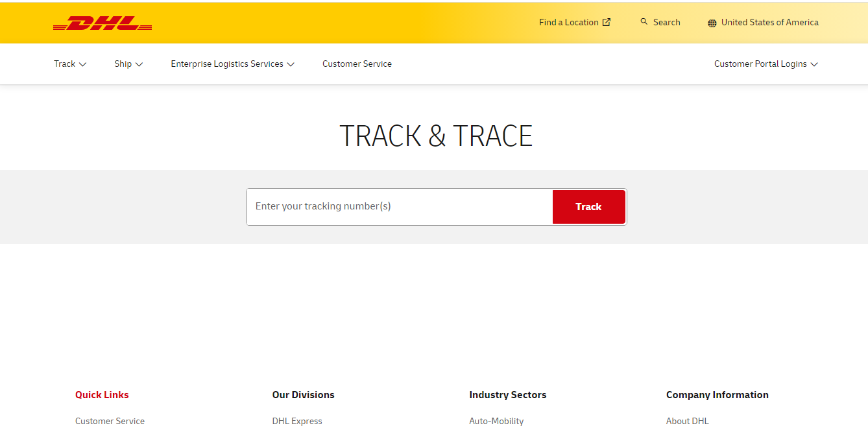This screenshot has height=428, width=868.
Task: Open DHL Express under Our Divisions
Action: click(297, 421)
